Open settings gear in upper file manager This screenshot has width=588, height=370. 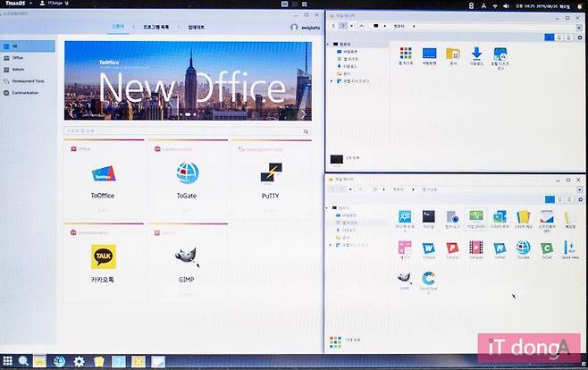[580, 38]
